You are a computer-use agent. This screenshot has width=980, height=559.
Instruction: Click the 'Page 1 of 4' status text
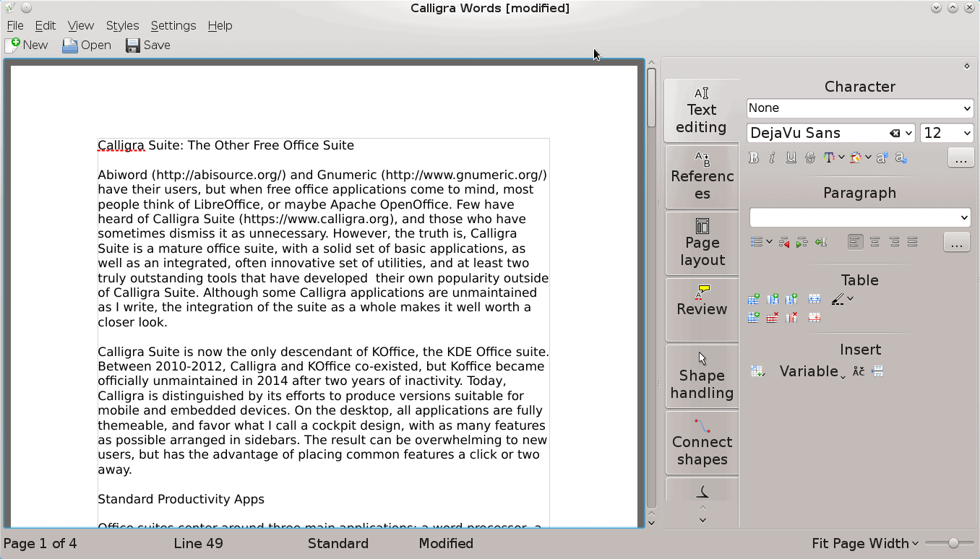coord(40,543)
